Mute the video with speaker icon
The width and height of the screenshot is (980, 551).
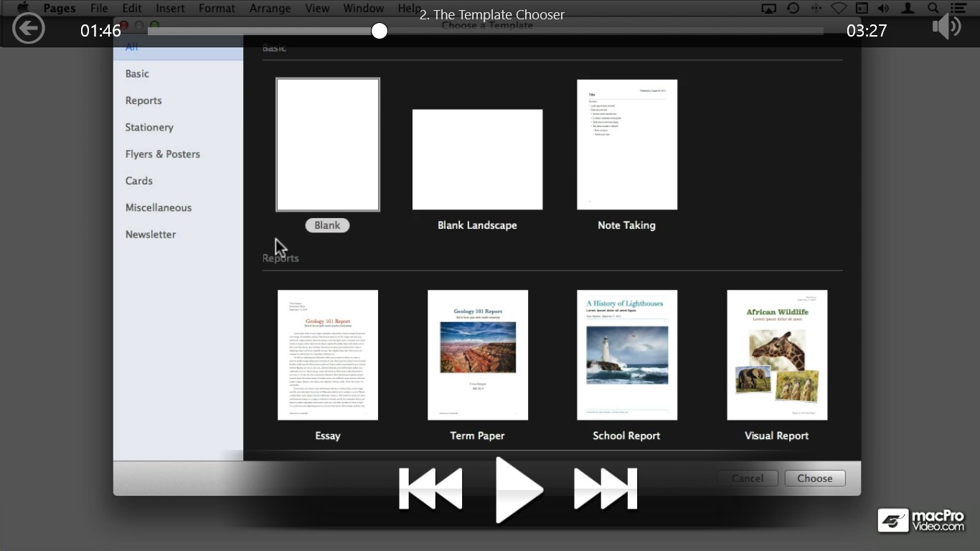[x=946, y=27]
